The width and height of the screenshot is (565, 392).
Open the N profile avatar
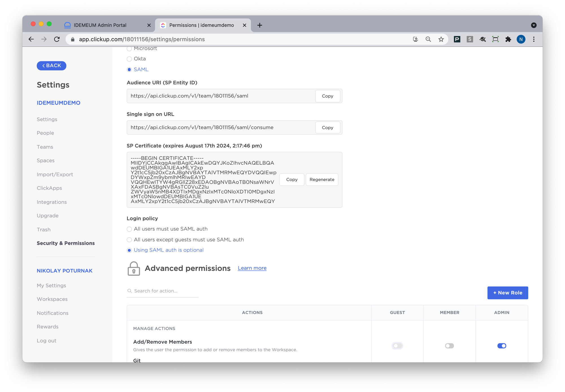pyautogui.click(x=521, y=39)
